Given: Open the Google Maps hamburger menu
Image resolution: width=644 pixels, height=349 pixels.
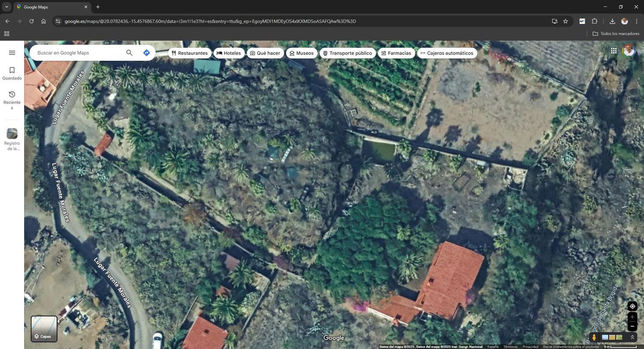Looking at the screenshot, I should pos(12,53).
